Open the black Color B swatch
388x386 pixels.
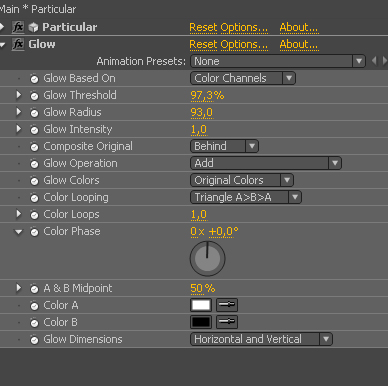201,322
